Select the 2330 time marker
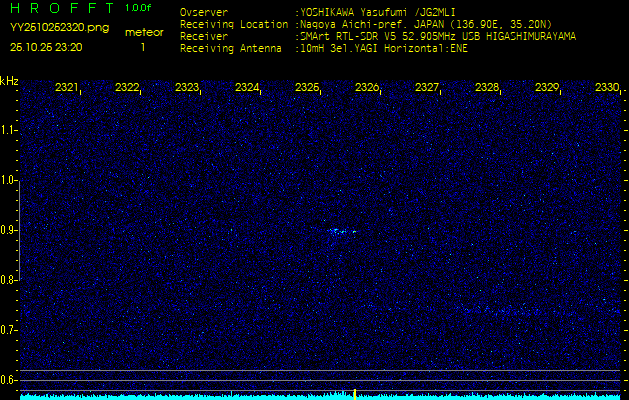 [x=606, y=88]
